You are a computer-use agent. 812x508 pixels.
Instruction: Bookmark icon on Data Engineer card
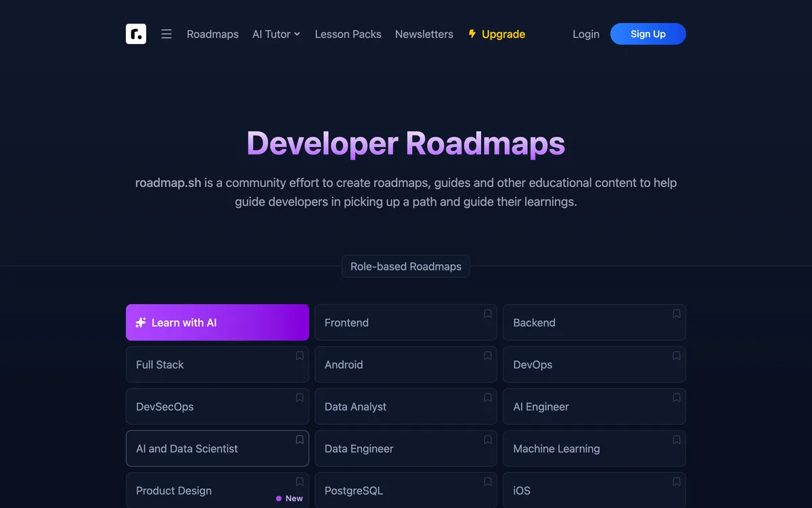coord(488,440)
